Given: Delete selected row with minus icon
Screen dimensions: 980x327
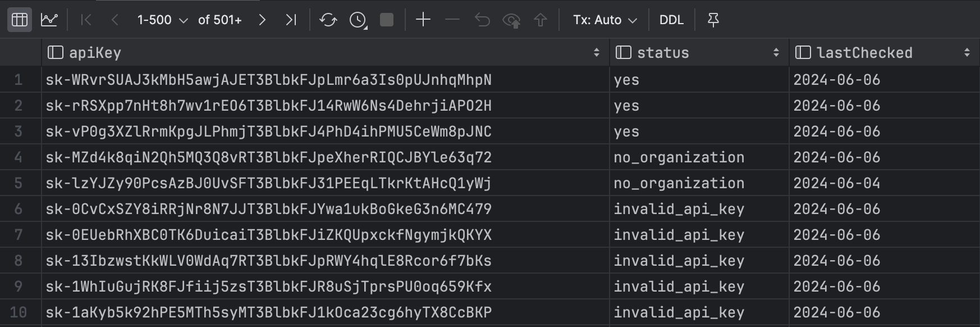Looking at the screenshot, I should pyautogui.click(x=452, y=20).
